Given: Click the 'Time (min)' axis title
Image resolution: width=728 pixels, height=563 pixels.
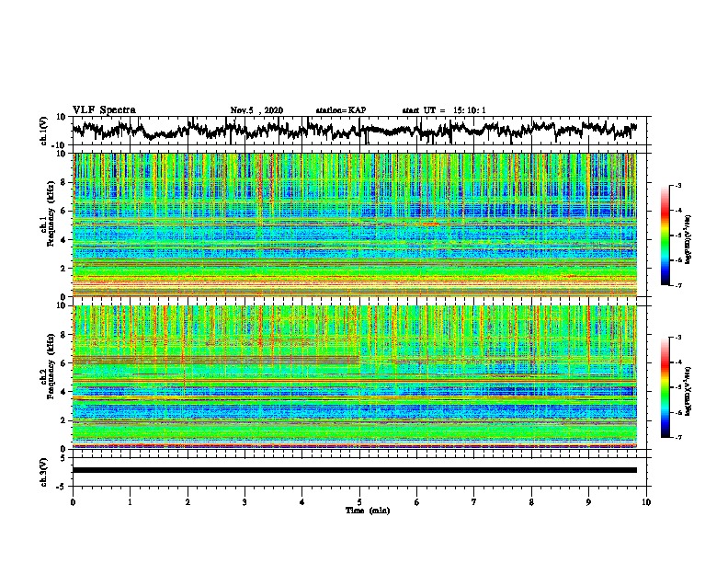Looking at the screenshot, I should 368,511.
